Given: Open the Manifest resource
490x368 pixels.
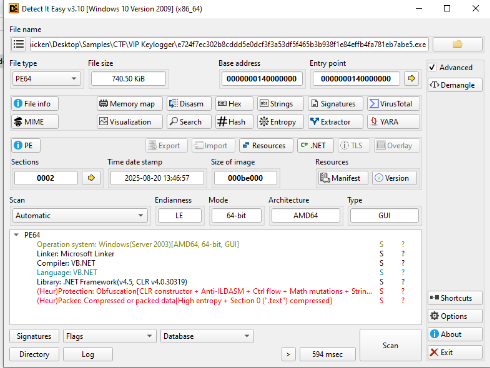Looking at the screenshot, I should (x=343, y=178).
